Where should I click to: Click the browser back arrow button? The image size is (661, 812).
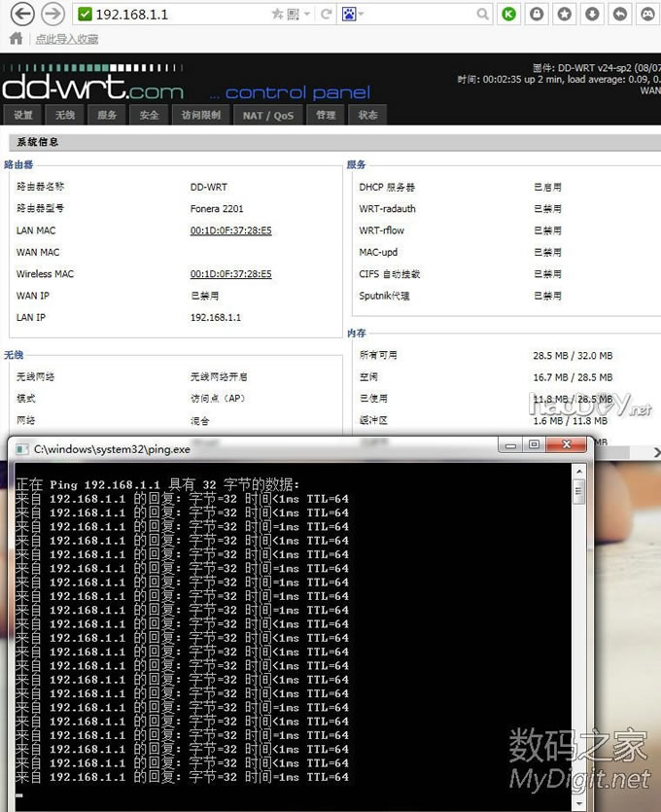pyautogui.click(x=21, y=14)
